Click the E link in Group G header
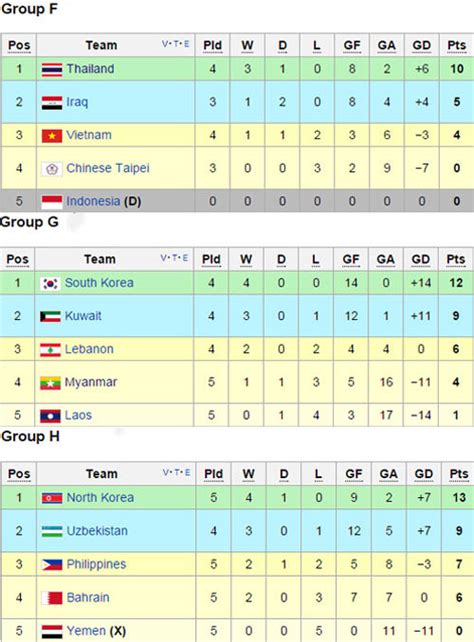The width and height of the screenshot is (474, 642). (185, 258)
